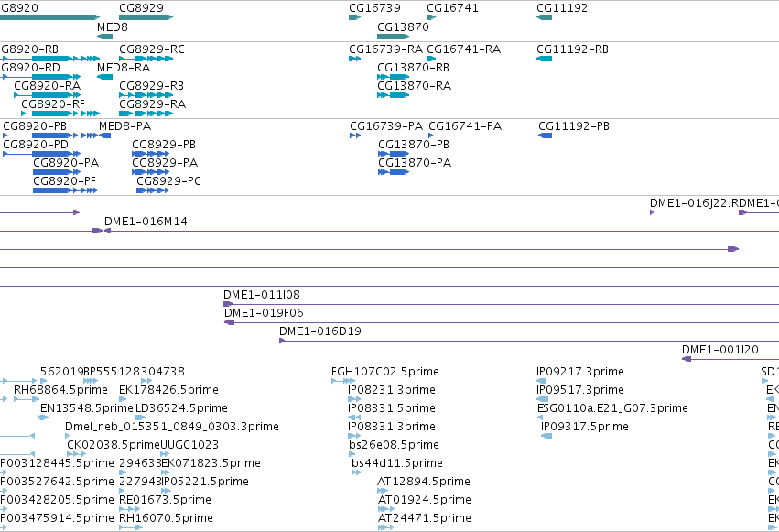Open protein CG8920-PF
The width and height of the screenshot is (779, 532).
[x=65, y=181]
